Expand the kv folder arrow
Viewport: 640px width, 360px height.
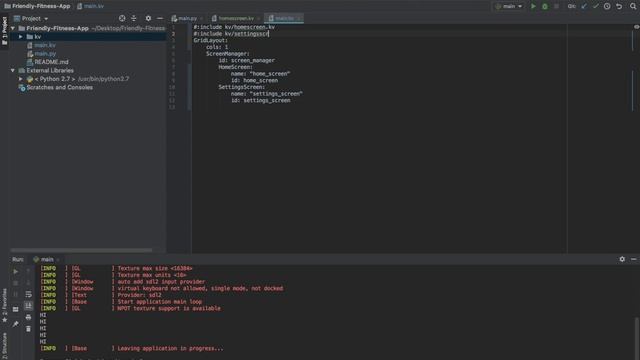tap(20, 37)
